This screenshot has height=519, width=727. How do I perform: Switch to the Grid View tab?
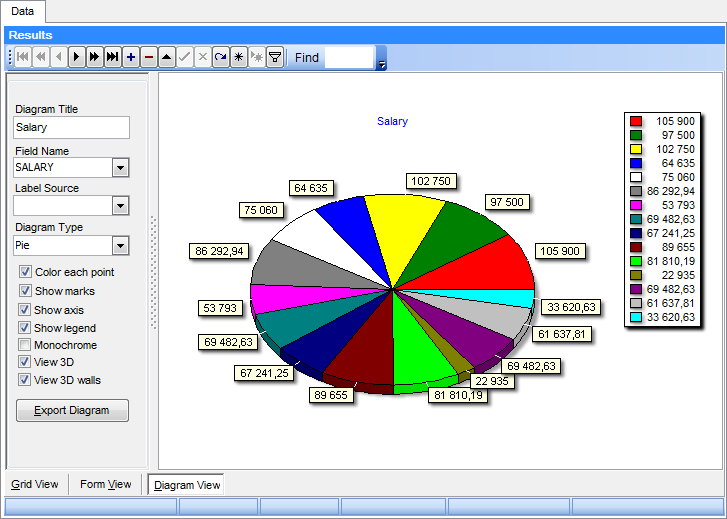[35, 485]
